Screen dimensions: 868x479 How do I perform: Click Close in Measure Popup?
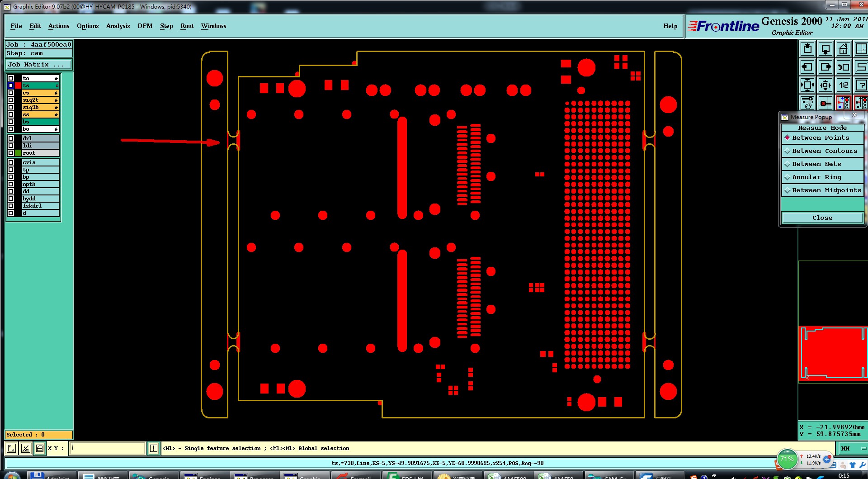point(822,218)
